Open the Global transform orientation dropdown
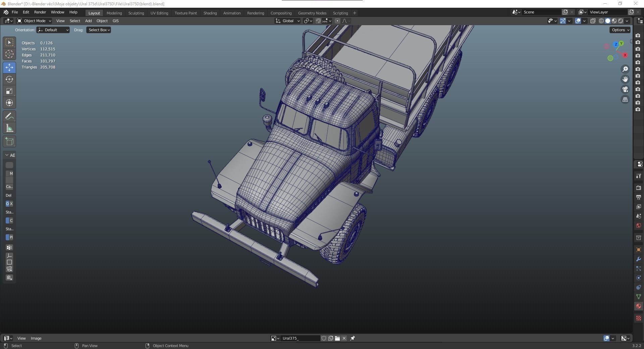This screenshot has height=349, width=644. click(x=288, y=21)
